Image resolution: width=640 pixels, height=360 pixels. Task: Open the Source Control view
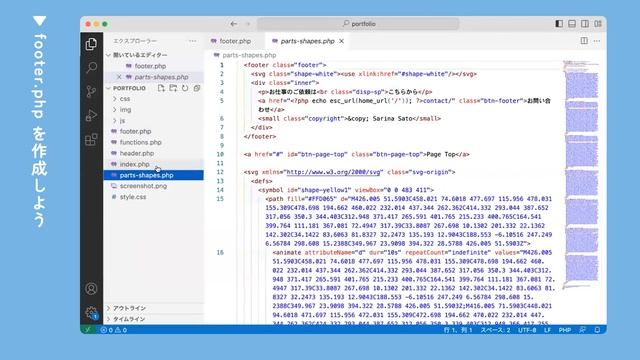[x=91, y=91]
